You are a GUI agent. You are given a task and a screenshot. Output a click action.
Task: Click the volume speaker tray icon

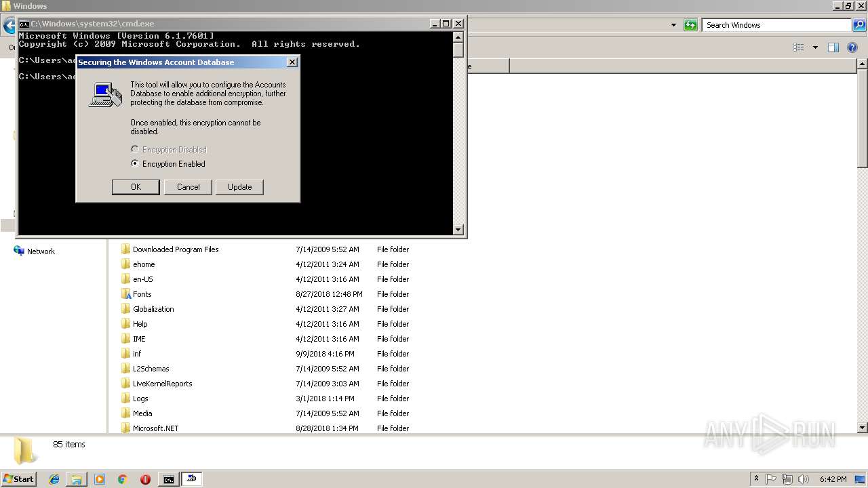804,479
